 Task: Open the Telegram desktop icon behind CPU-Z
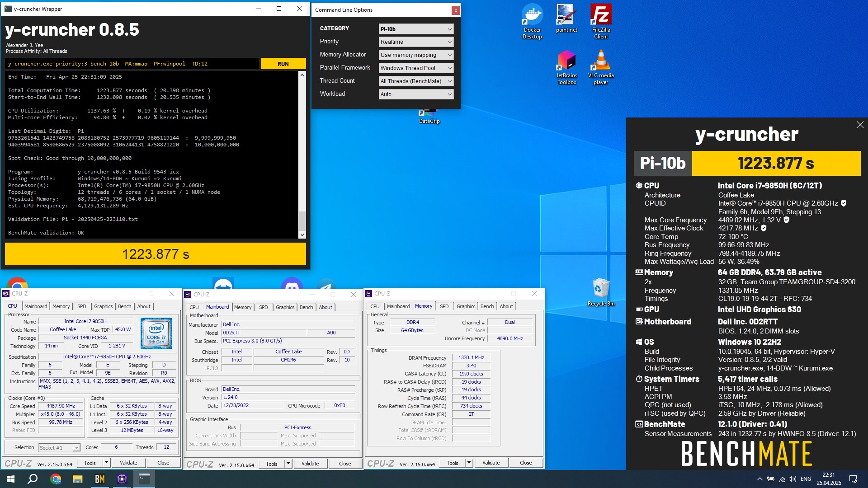click(x=326, y=285)
